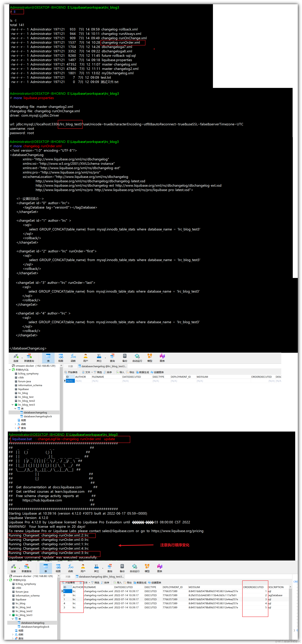The width and height of the screenshot is (302, 644).
Task: Click 筛选 in upper Navicat window
Action: (98, 372)
